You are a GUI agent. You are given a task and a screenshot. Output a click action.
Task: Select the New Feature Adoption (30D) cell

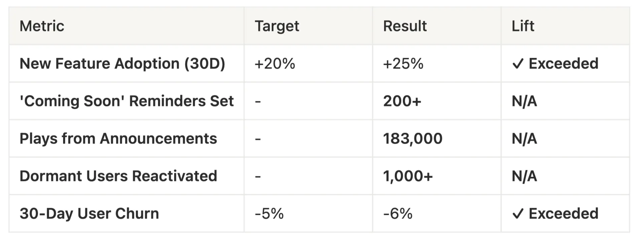click(x=122, y=64)
